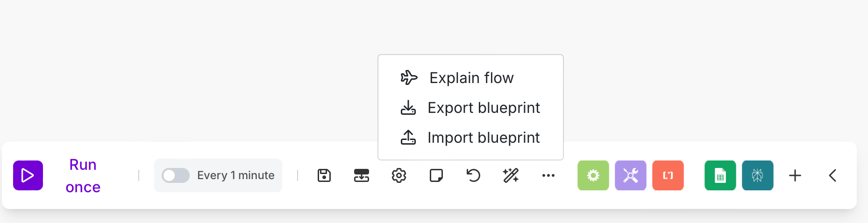This screenshot has width=868, height=223.
Task: Open the Every 1 minute schedule setting
Action: click(236, 175)
